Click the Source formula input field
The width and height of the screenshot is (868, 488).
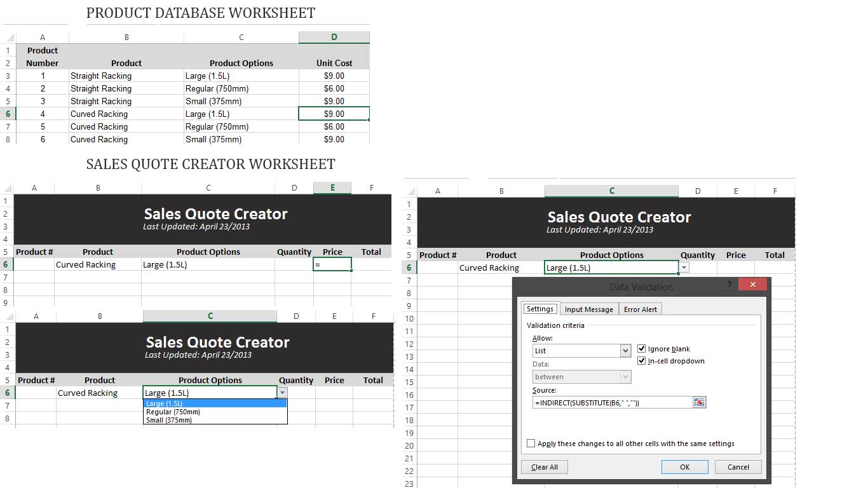click(x=612, y=402)
